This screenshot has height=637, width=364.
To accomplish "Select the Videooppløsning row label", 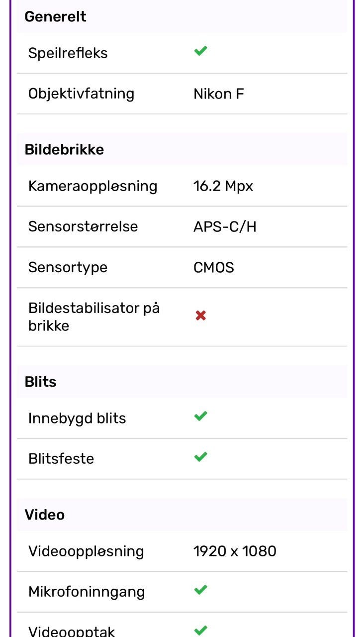I will (x=86, y=551).
